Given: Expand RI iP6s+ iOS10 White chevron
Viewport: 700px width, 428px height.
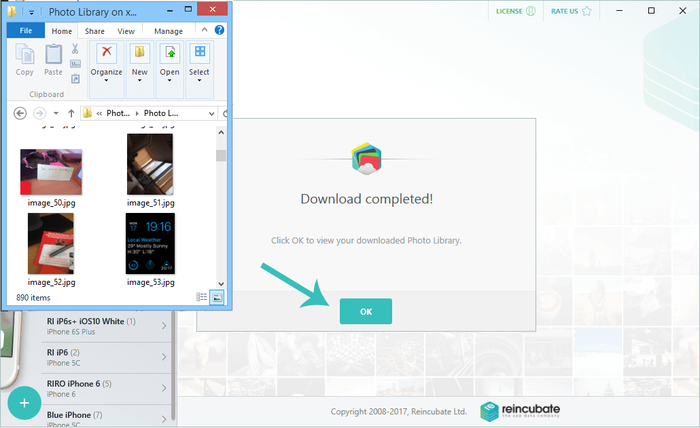Looking at the screenshot, I should click(x=164, y=326).
